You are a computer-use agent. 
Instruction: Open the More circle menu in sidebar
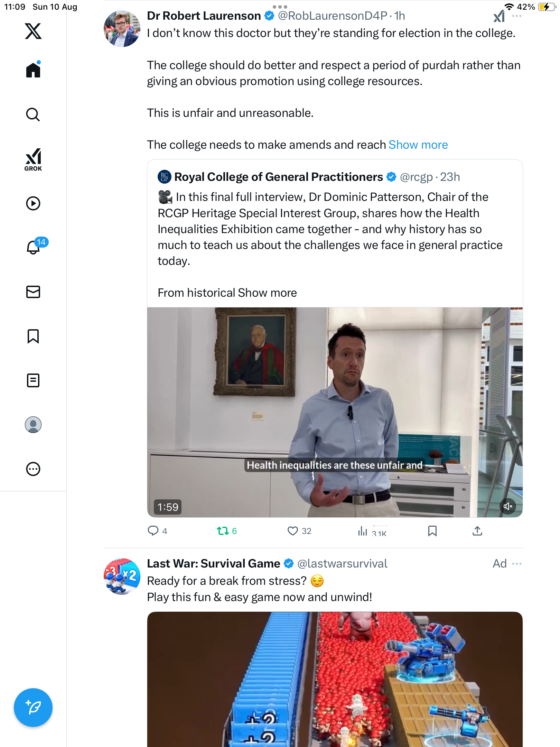coord(33,469)
